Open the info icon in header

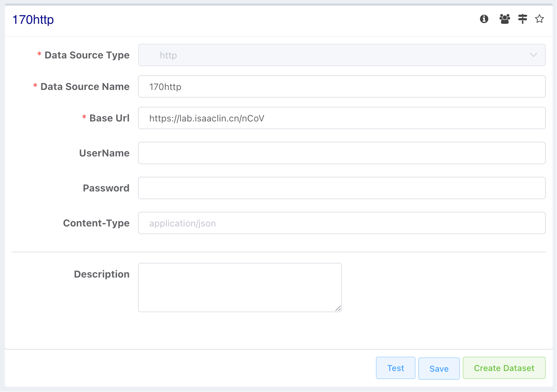(x=484, y=19)
